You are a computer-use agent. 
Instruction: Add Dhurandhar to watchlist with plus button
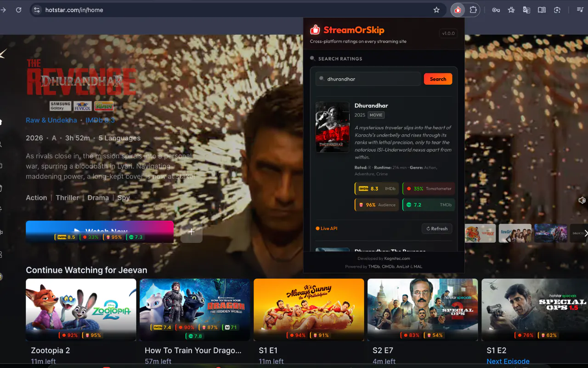[x=191, y=232]
